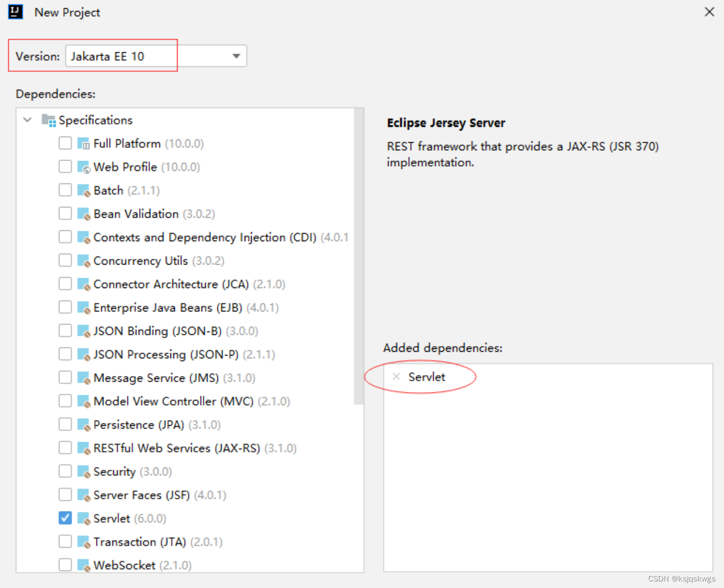Screen dimensions: 724x588
Task: Tick the Connector Architecture checkbox
Action: click(65, 284)
